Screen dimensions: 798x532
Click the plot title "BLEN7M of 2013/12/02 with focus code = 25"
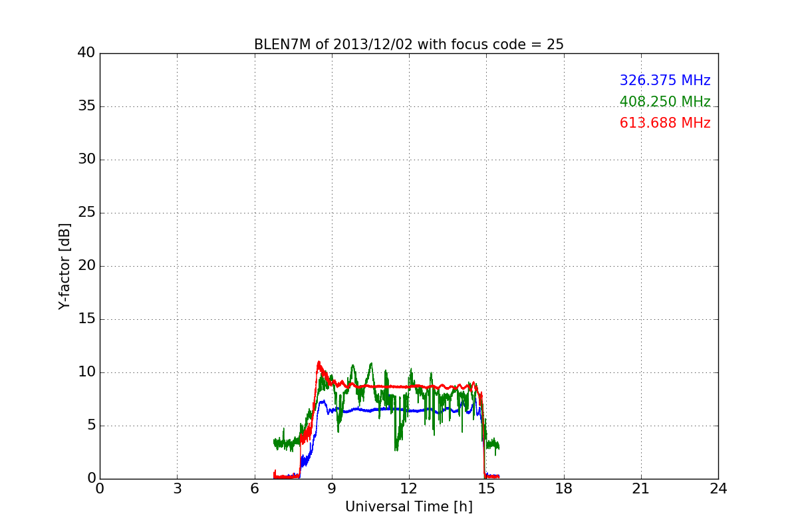coord(409,45)
